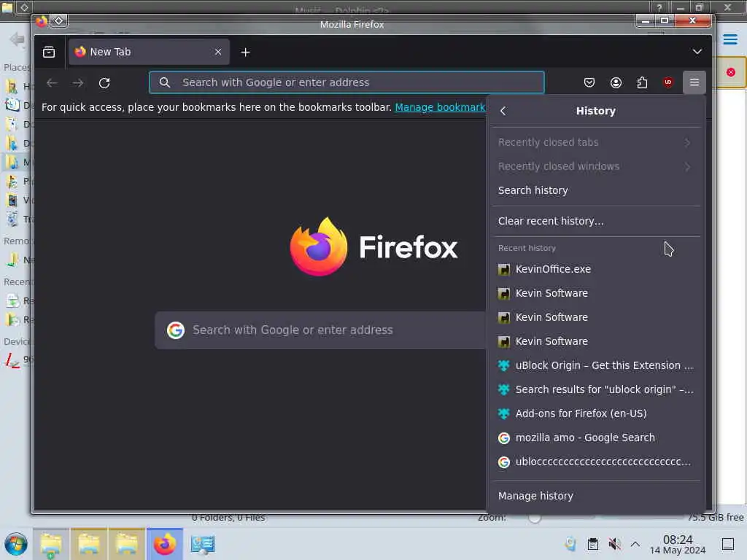Image resolution: width=747 pixels, height=560 pixels.
Task: Expand the list all tabs chevron
Action: (697, 52)
